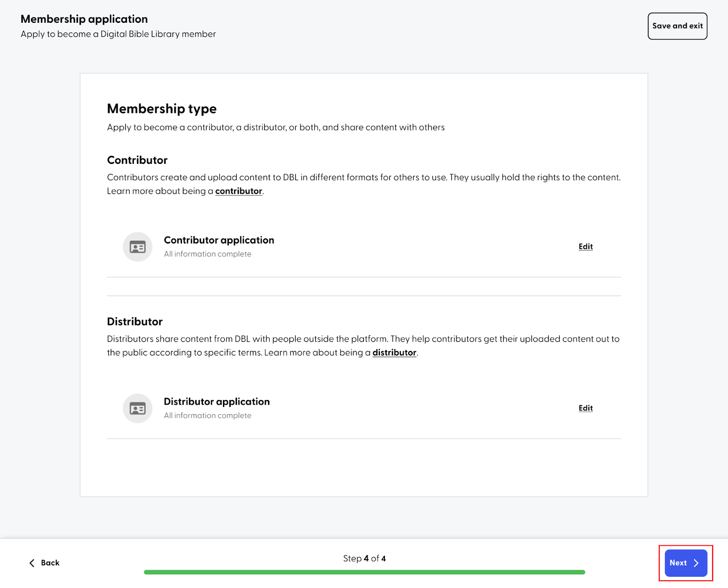
Task: Click the Membership application page title
Action: pos(84,19)
